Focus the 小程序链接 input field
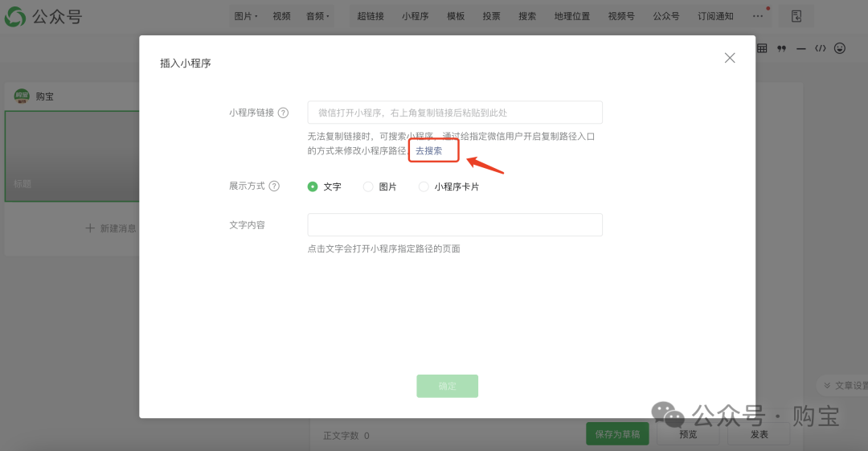868x451 pixels. (x=455, y=113)
